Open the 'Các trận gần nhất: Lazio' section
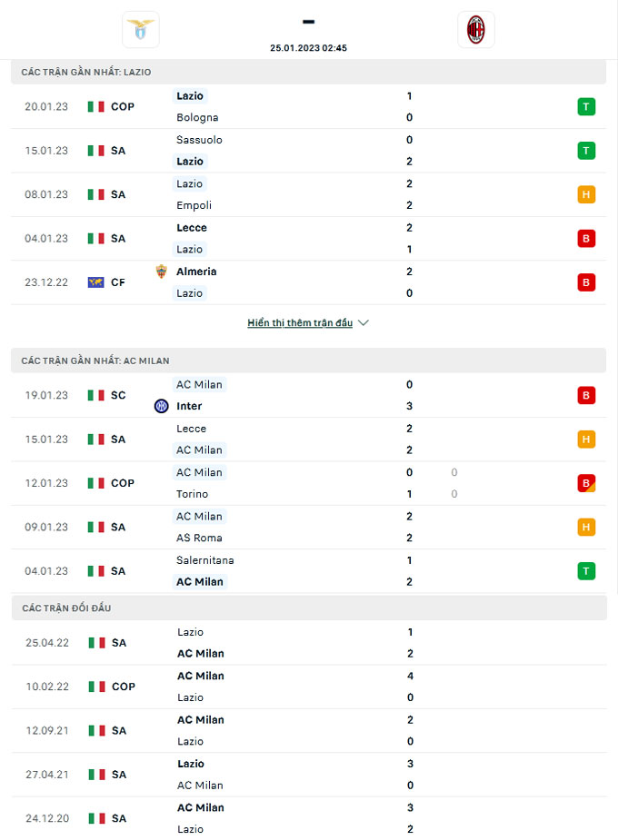Image resolution: width=618 pixels, height=840 pixels. (x=86, y=72)
